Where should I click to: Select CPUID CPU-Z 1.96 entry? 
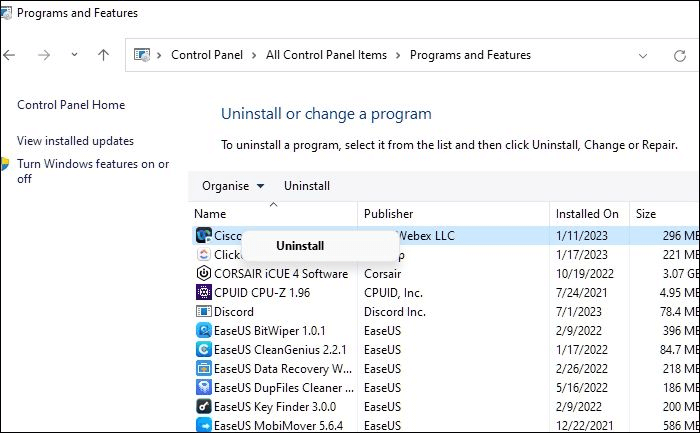point(262,293)
